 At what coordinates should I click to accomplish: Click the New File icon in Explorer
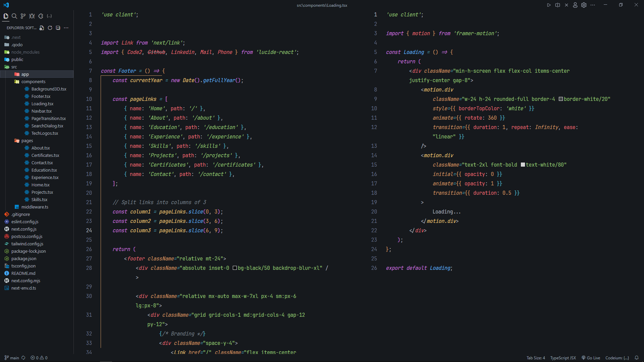pos(42,28)
